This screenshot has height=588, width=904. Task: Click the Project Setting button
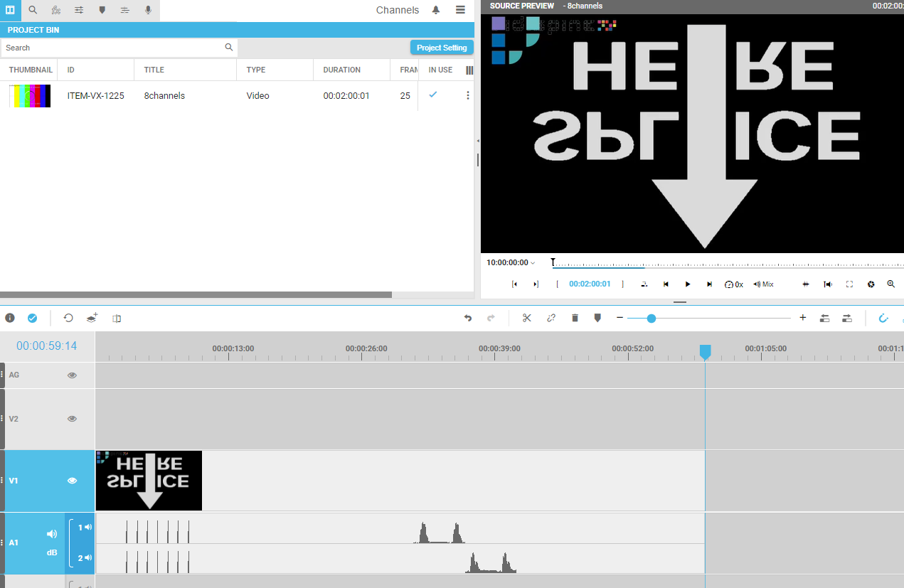tap(441, 48)
